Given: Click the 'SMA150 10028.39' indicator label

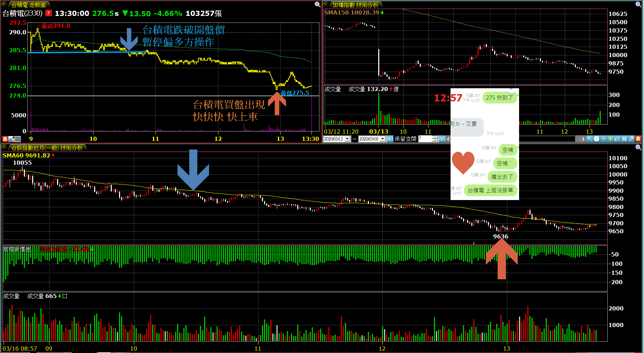Looking at the screenshot, I should (352, 12).
